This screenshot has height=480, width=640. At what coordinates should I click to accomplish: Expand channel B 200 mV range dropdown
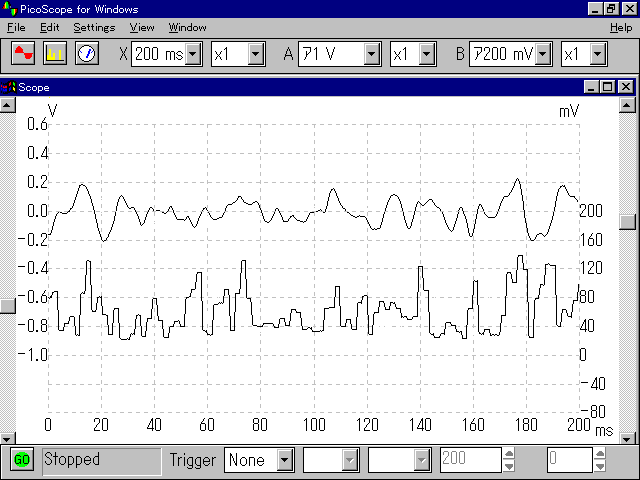pyautogui.click(x=543, y=54)
